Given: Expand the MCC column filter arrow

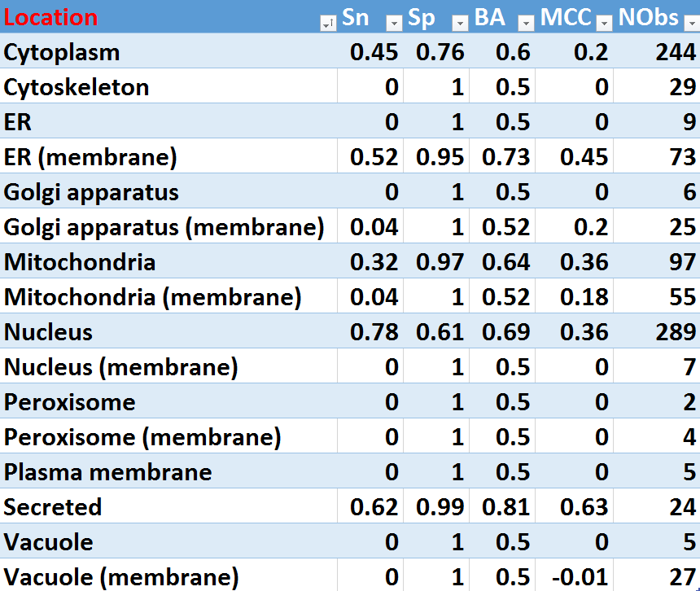Looking at the screenshot, I should 604,24.
